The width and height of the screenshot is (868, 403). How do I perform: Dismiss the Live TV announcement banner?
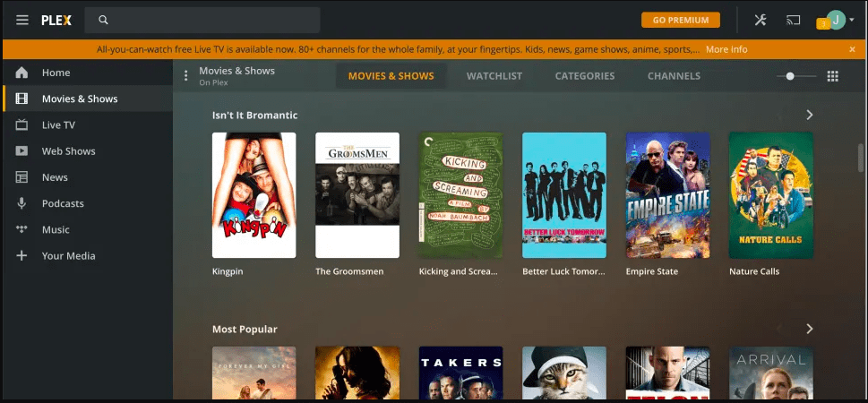click(852, 49)
